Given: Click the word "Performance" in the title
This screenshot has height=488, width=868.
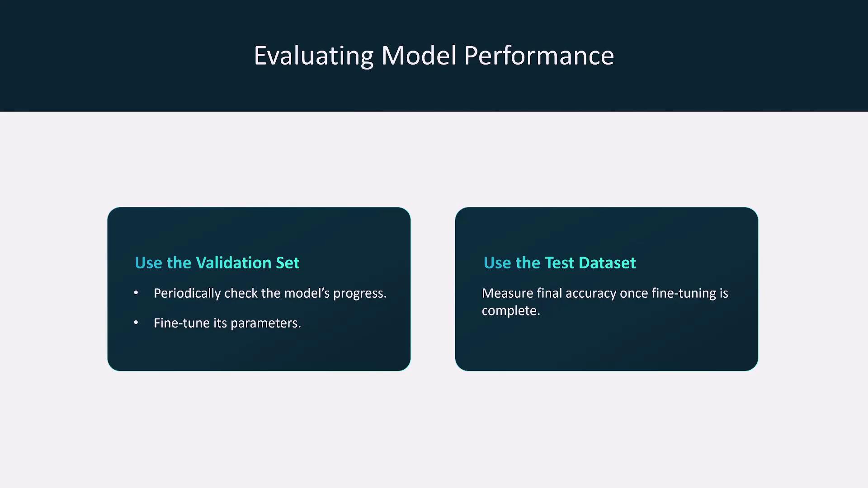Looking at the screenshot, I should [x=539, y=56].
